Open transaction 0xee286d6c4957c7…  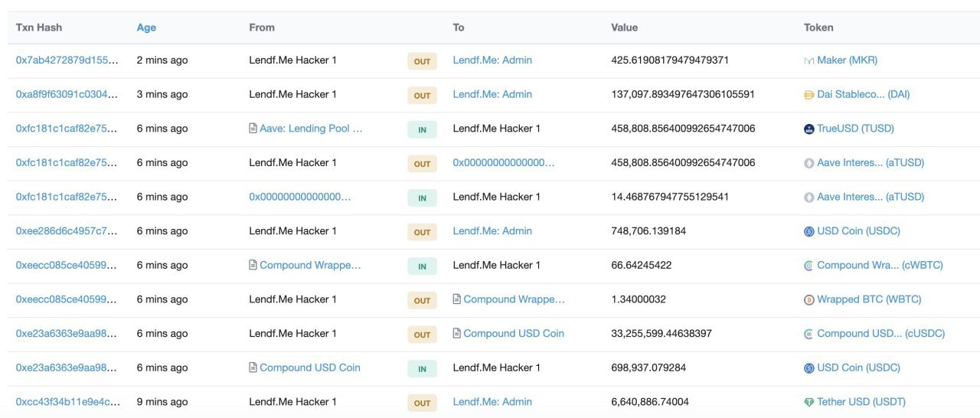coord(67,231)
